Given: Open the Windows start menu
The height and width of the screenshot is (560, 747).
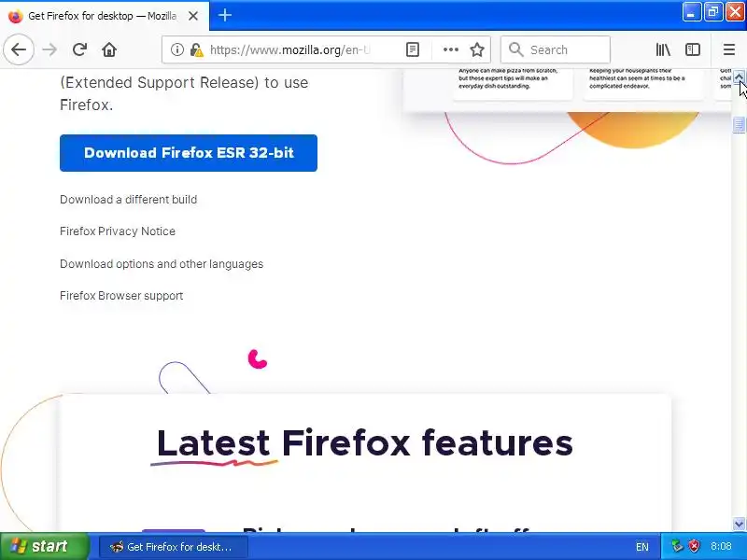Looking at the screenshot, I should click(x=44, y=546).
